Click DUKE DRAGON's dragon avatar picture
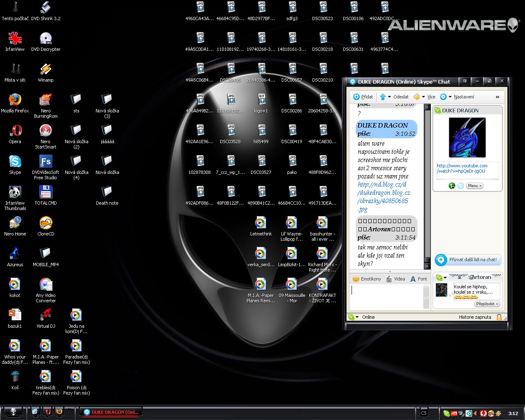This screenshot has width=525, height=420. tap(467, 137)
